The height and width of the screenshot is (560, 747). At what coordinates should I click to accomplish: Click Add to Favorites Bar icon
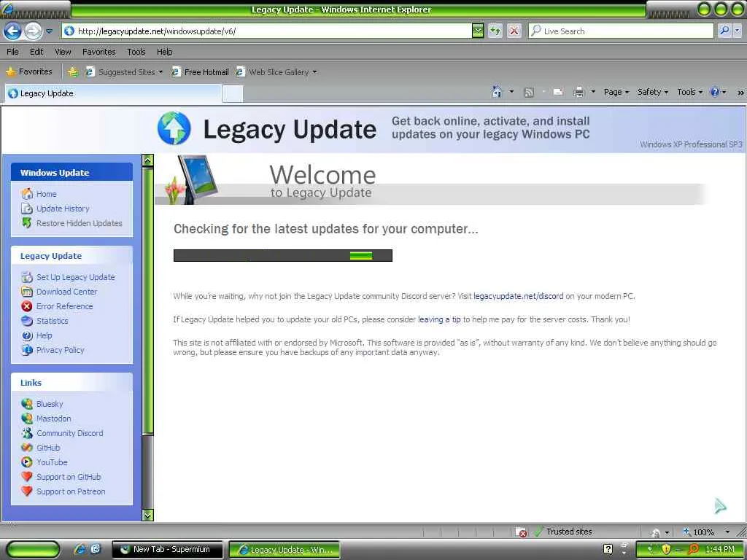(x=73, y=72)
